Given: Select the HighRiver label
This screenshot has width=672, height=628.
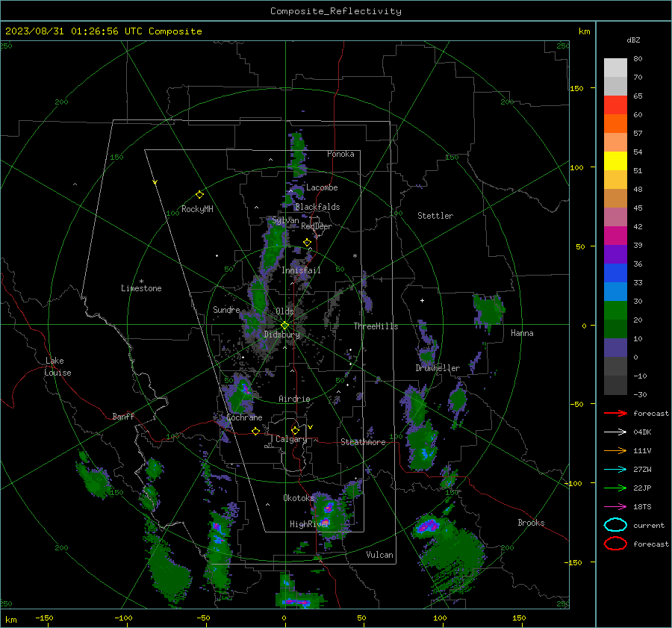Looking at the screenshot, I should (x=309, y=524).
